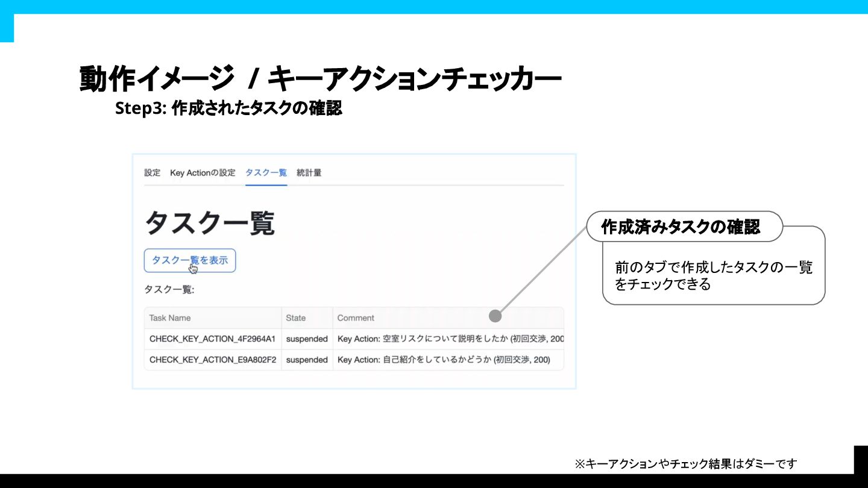This screenshot has width=868, height=488.
Task: Click suspended state of the E9A802F2 row
Action: 307,360
